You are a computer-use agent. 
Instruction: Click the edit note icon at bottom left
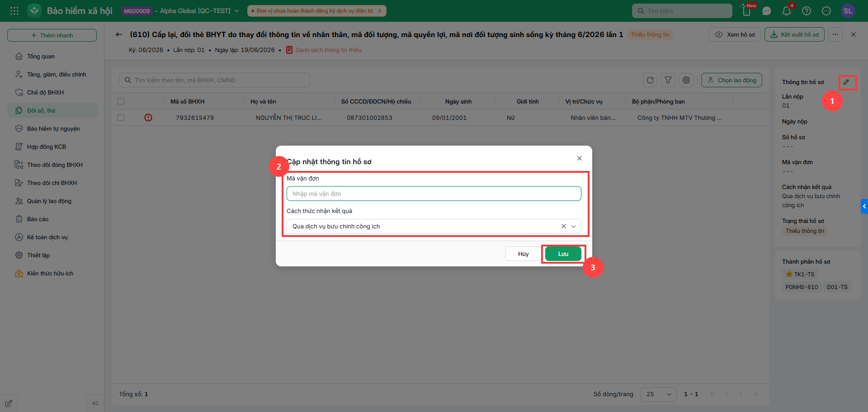pyautogui.click(x=9, y=403)
